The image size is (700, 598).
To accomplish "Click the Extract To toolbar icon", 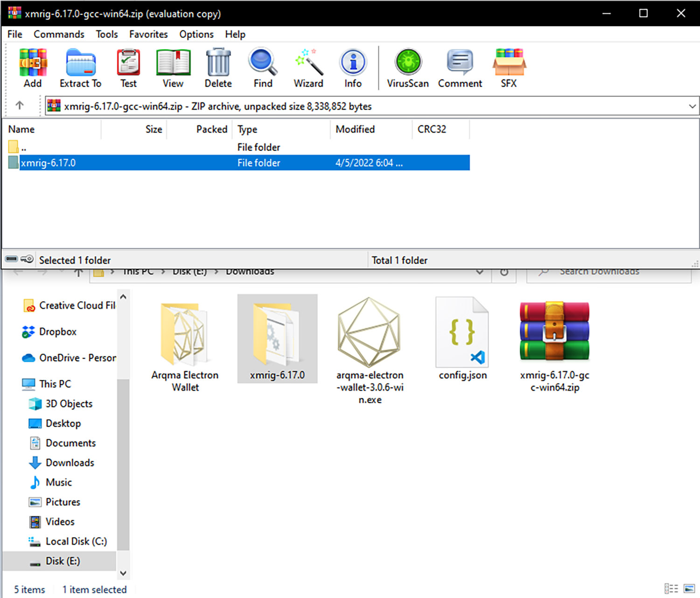I will point(80,68).
